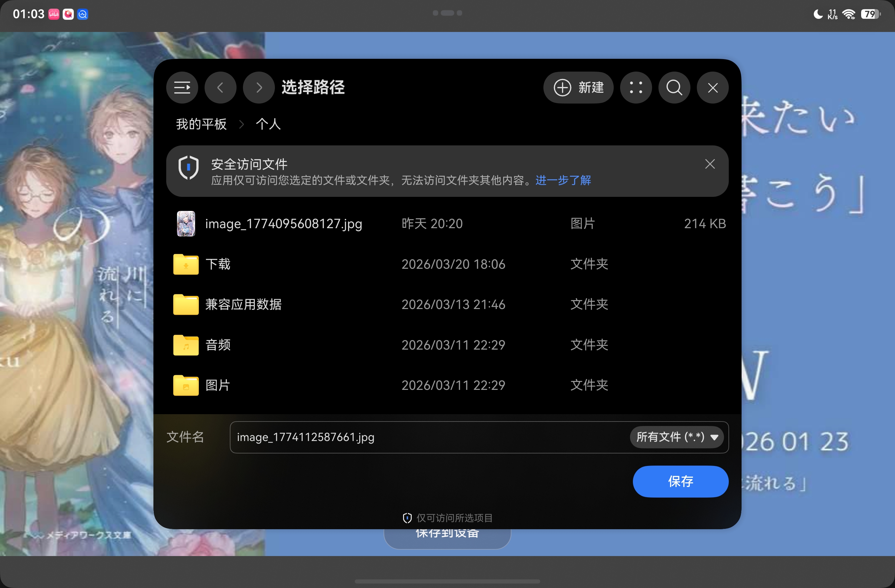Screen dimensions: 895x588
Task: Open search with the magnifier icon
Action: click(674, 88)
